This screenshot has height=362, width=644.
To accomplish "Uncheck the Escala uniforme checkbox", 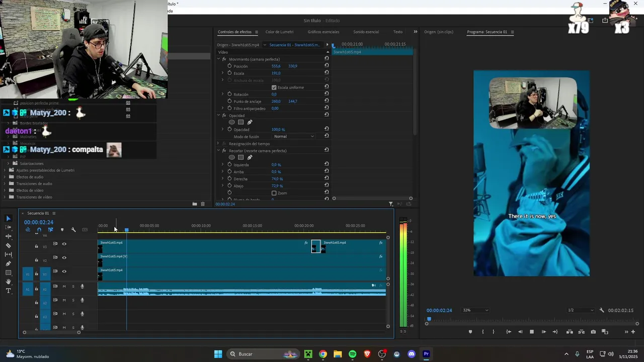I will point(274,87).
